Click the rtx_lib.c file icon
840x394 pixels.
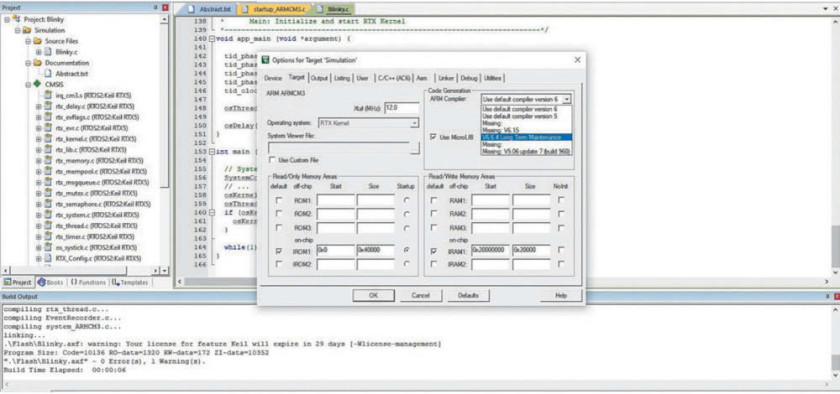(x=49, y=150)
